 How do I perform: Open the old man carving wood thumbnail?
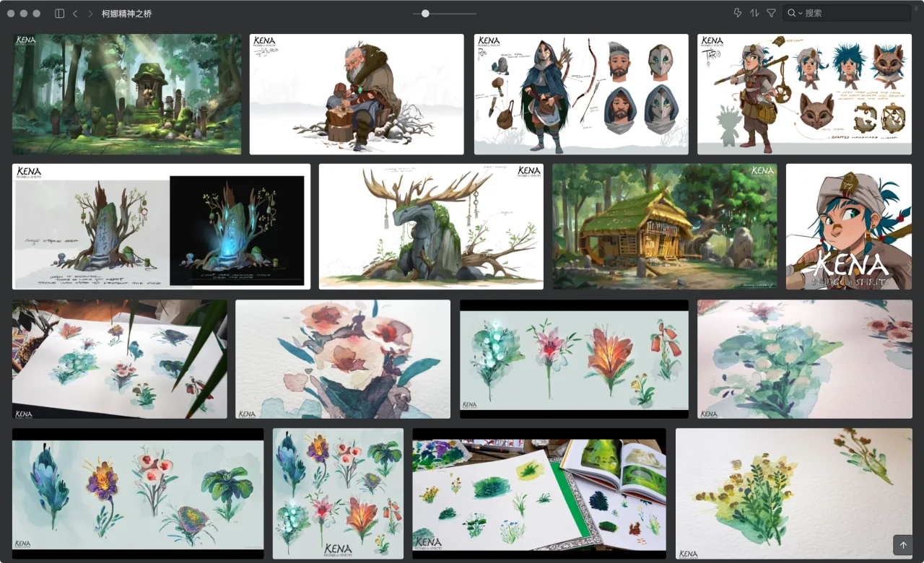pyautogui.click(x=357, y=95)
